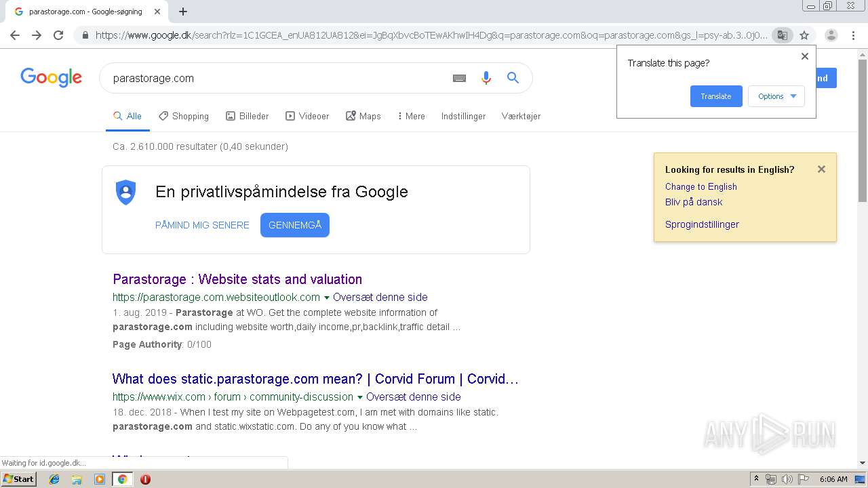Click the padlock site info icon
Viewport: 868px width, 488px height.
[x=85, y=35]
